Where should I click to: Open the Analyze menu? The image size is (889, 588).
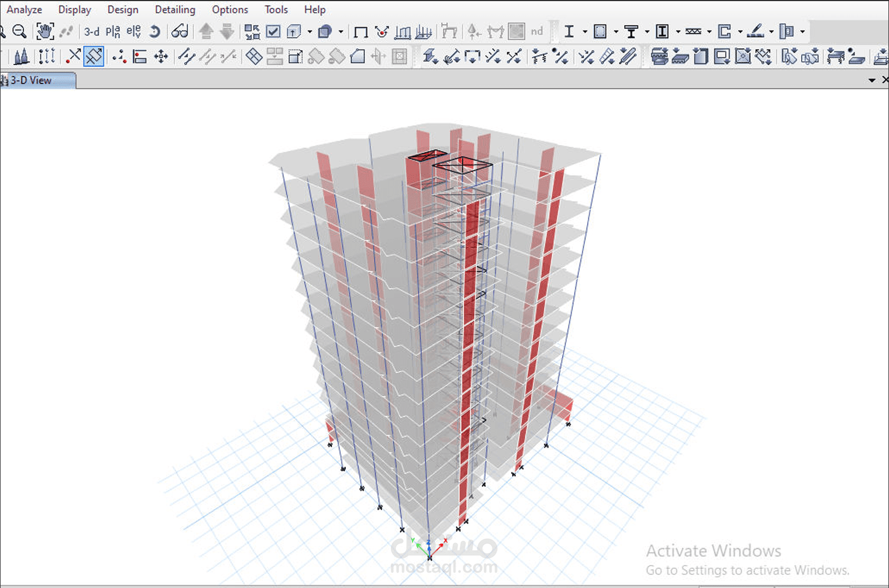pos(24,9)
